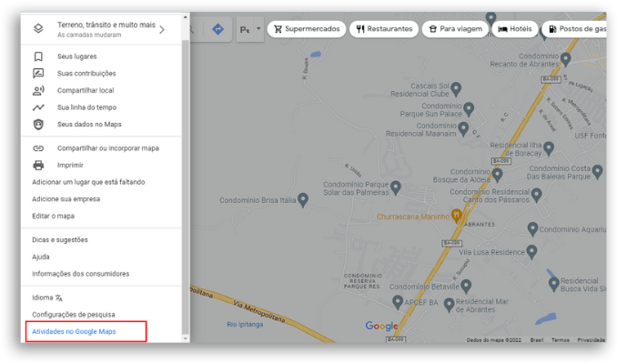Image resolution: width=637 pixels, height=364 pixels.
Task: Select Residencial Mar de Abrantes pin
Action: pos(449,305)
